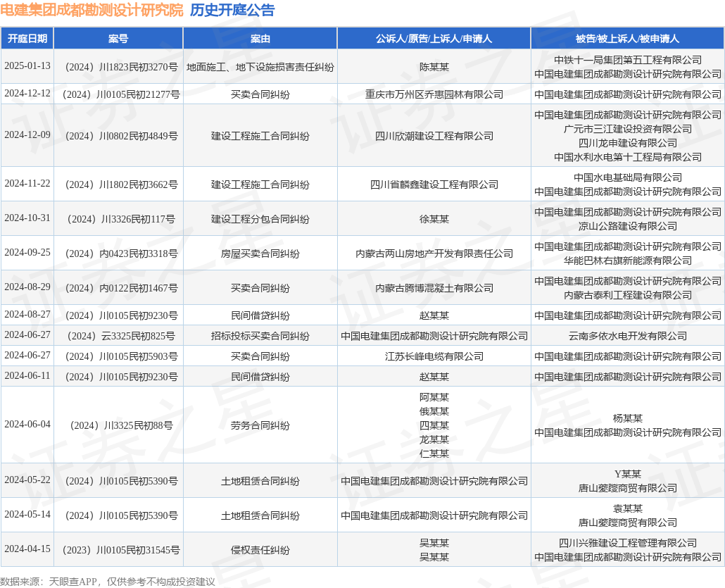Click case number (2024)川3325民初88号

[120, 425]
